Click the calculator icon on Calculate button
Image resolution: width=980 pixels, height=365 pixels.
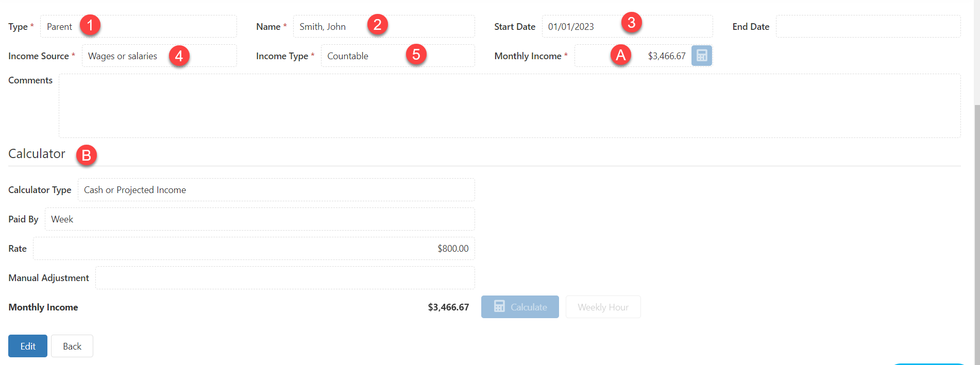coord(499,307)
